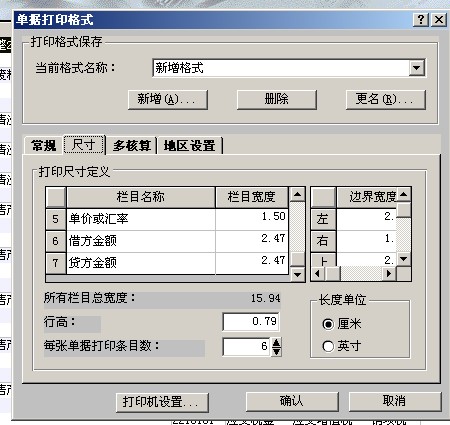Click the 新增(A)... button
Screen dimensions: 450x425
(x=168, y=99)
